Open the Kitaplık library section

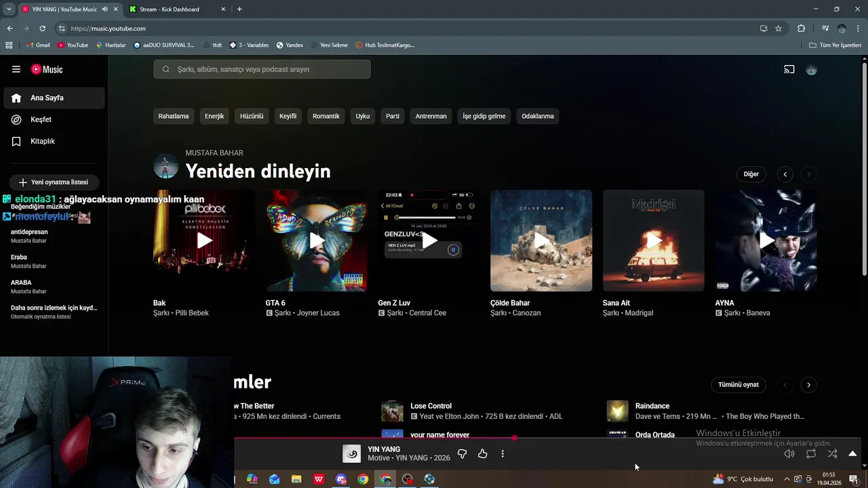[54, 141]
